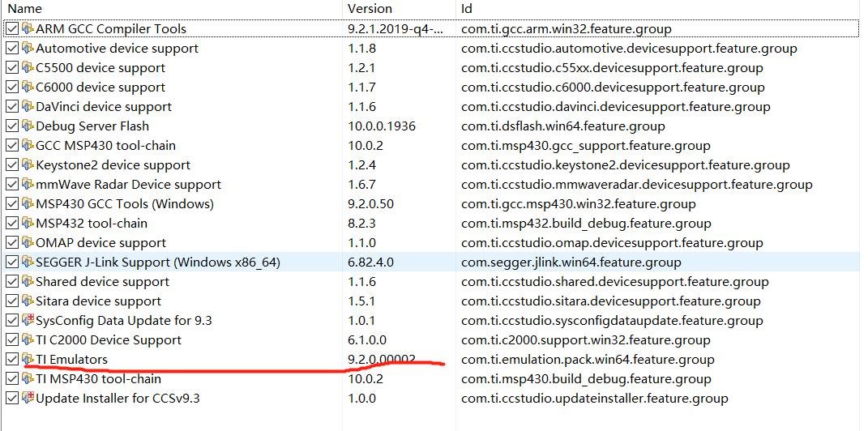This screenshot has width=868, height=431.
Task: Click version 10.0.0.1936 of Debug Server Flash
Action: click(x=382, y=126)
